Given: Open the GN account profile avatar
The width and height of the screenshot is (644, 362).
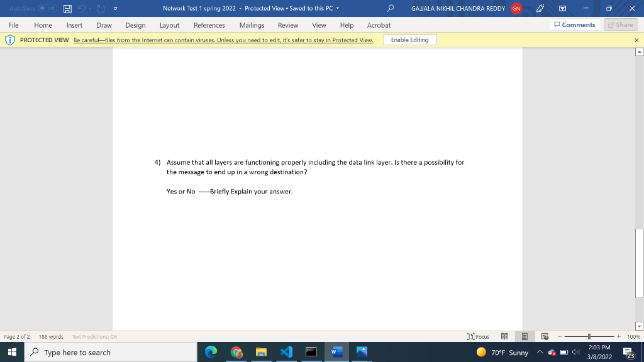Looking at the screenshot, I should (x=516, y=8).
